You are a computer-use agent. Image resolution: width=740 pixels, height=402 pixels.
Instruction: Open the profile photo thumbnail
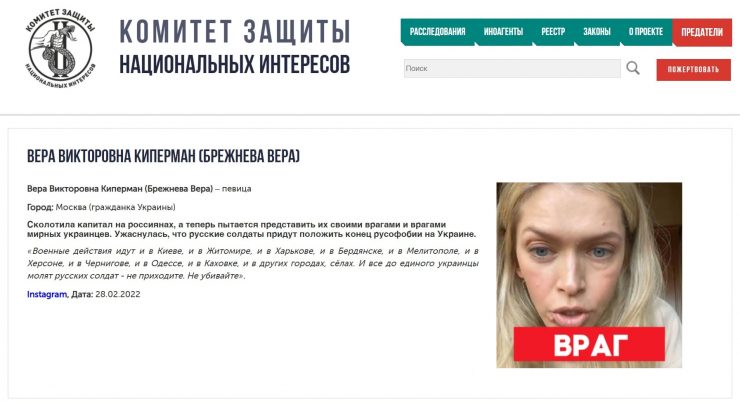click(x=589, y=275)
